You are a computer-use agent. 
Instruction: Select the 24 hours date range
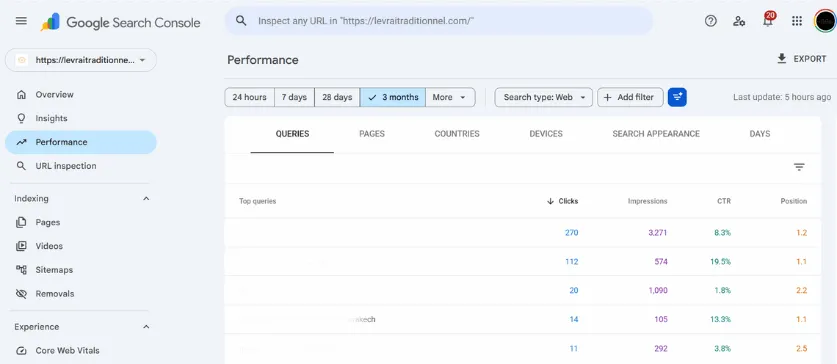[x=249, y=97]
